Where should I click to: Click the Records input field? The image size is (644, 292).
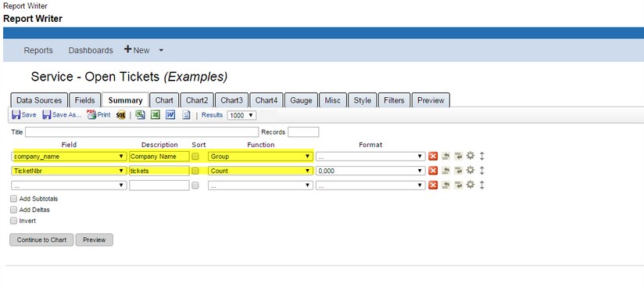click(x=303, y=132)
